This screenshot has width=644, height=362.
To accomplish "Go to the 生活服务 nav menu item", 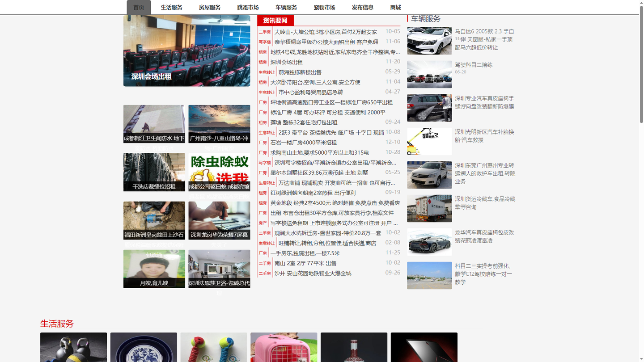I will tap(172, 7).
